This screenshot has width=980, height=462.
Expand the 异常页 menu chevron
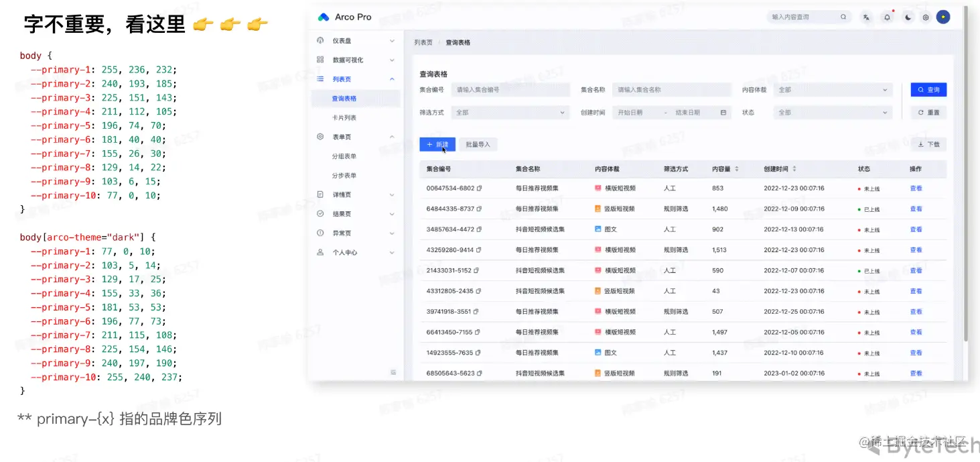pyautogui.click(x=392, y=233)
